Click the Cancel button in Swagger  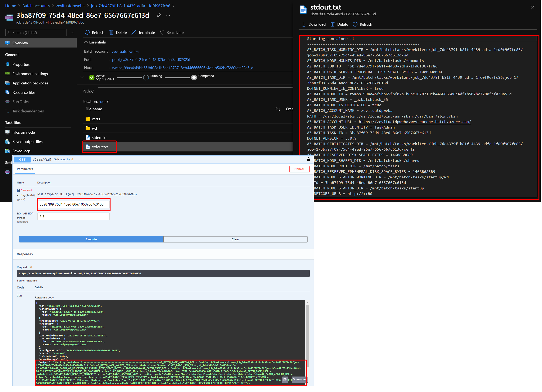(300, 169)
